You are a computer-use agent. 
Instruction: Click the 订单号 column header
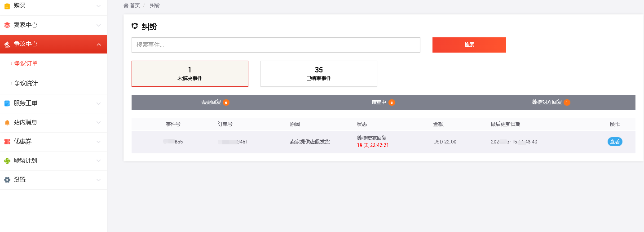click(x=225, y=124)
